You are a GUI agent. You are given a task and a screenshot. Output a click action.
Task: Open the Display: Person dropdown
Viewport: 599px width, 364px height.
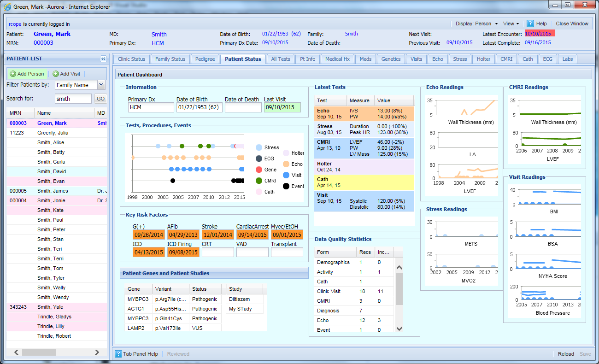(476, 23)
